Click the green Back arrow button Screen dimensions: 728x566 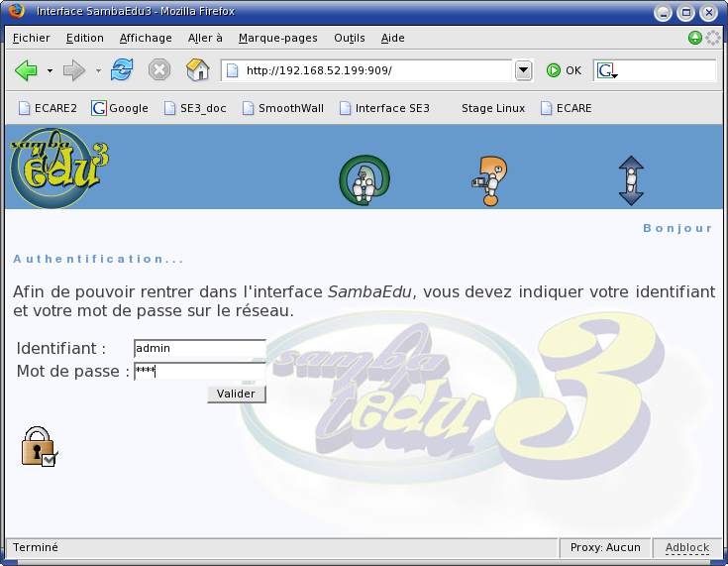pyautogui.click(x=26, y=70)
